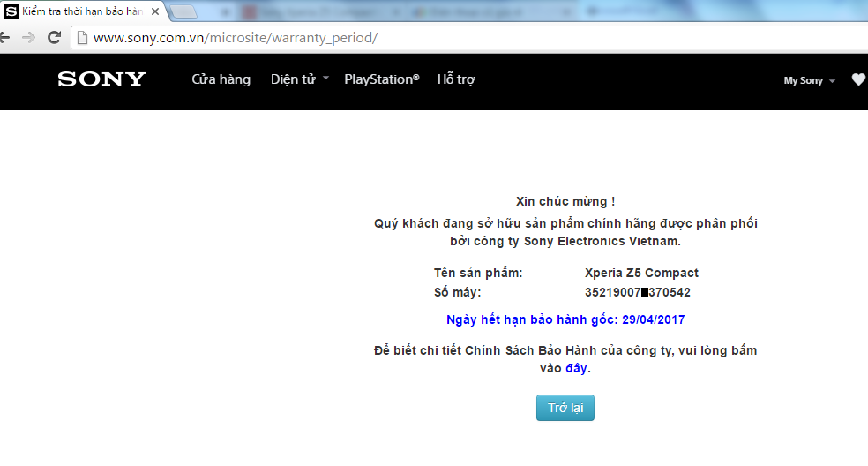Click the warranty expiry date 29/04/2017 text
The image size is (868, 466).
(x=654, y=319)
